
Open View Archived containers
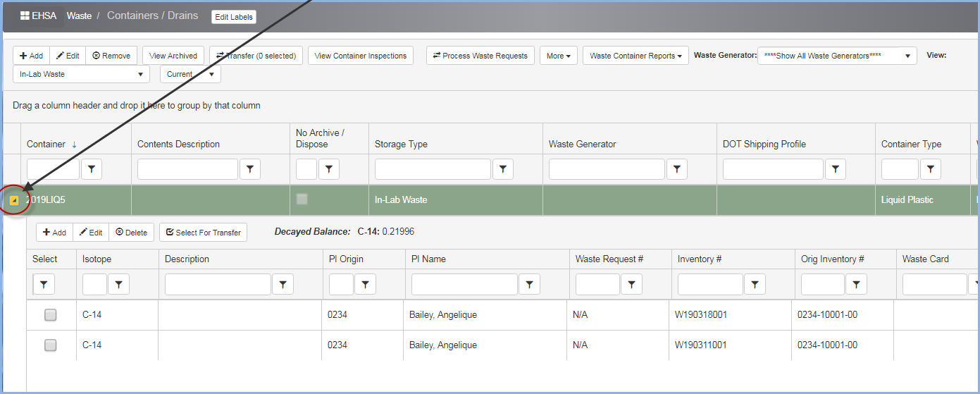[173, 56]
